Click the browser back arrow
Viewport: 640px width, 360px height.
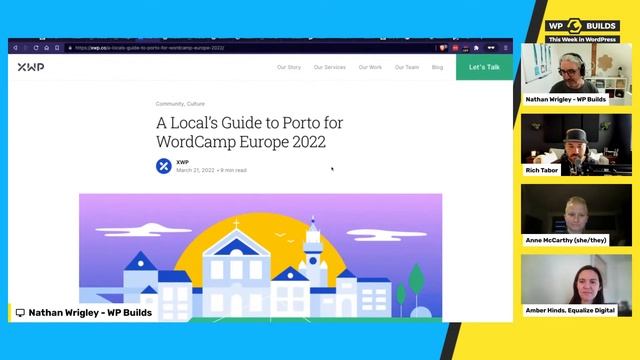15,48
